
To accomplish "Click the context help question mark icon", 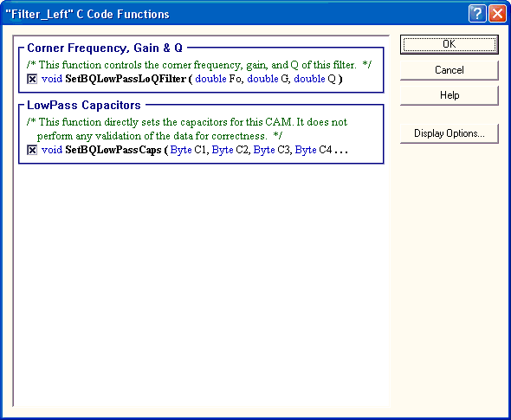I will pos(476,14).
